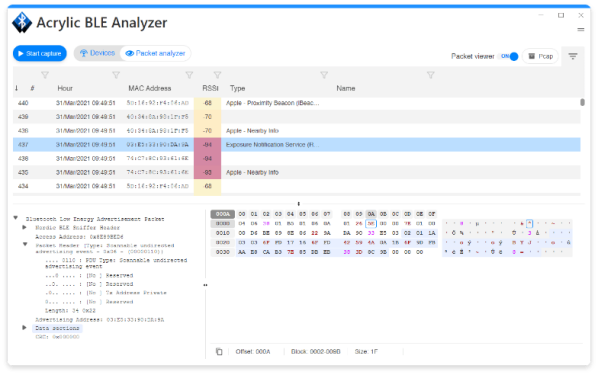Expand the Nordic BLE Sniffer Header node

(24, 227)
